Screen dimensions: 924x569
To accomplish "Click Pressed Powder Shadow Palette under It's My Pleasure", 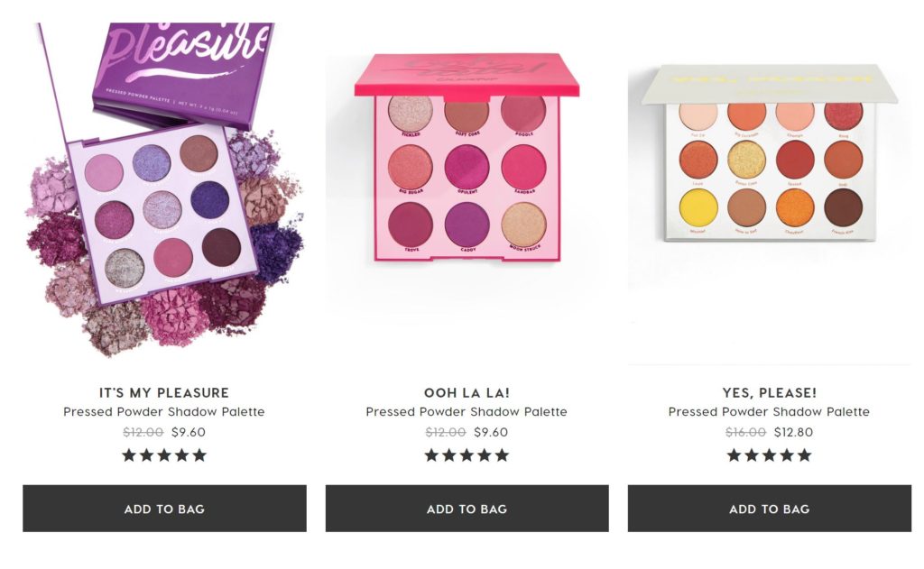I will coord(164,412).
